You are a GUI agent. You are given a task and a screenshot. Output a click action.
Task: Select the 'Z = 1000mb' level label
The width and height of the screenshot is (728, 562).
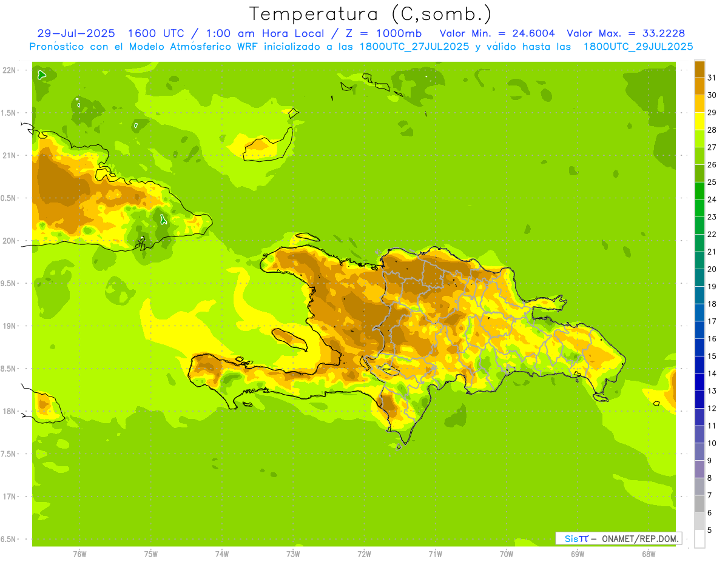[x=382, y=33]
